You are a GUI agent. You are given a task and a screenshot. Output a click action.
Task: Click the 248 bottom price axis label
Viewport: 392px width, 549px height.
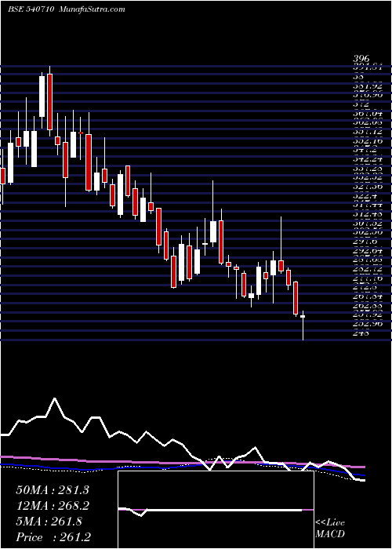[361, 333]
